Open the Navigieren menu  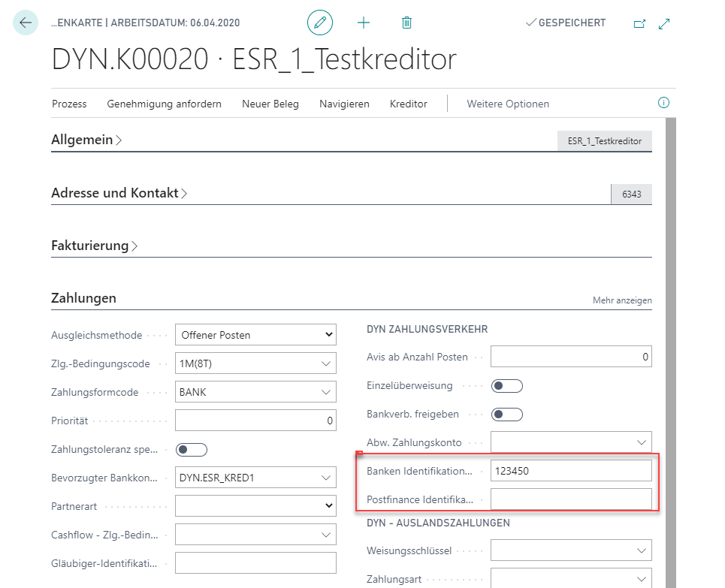pos(344,104)
